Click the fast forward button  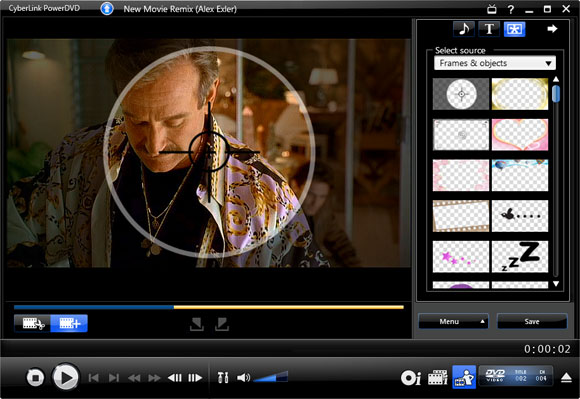[x=154, y=378]
